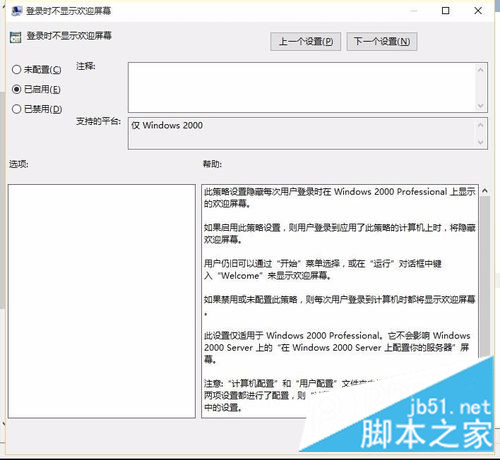This screenshot has width=500, height=460.
Task: Select the 已禁用(D) radio button
Action: 16,109
